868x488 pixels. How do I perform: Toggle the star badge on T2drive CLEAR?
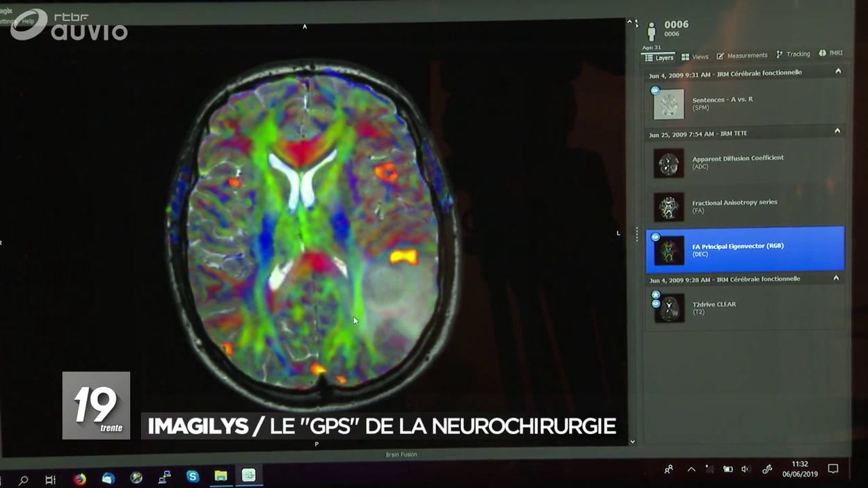[656, 294]
